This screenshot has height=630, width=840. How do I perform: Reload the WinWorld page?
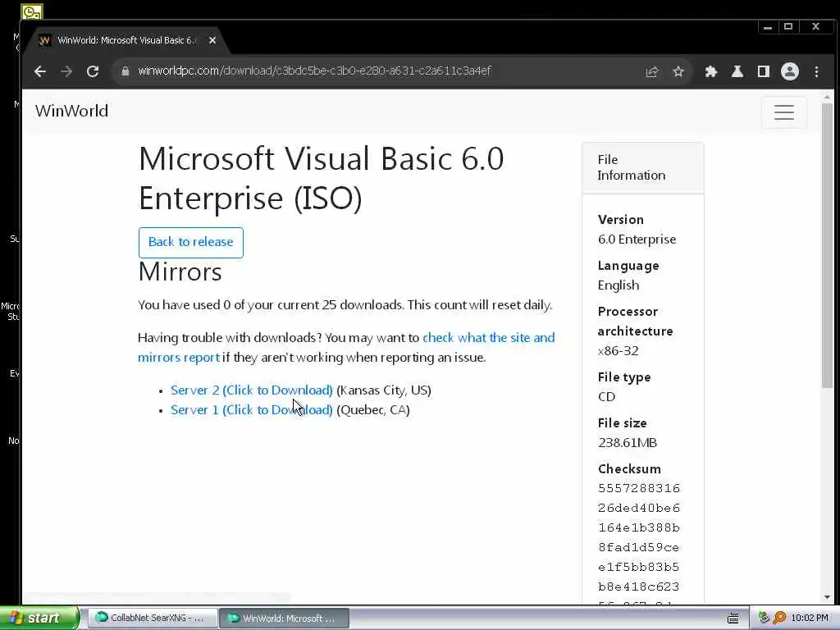(93, 71)
